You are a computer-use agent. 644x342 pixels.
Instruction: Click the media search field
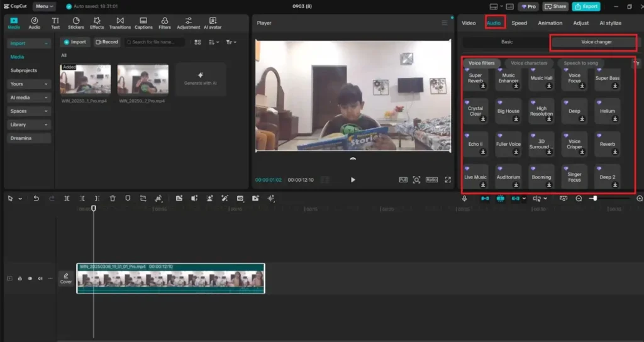[155, 42]
